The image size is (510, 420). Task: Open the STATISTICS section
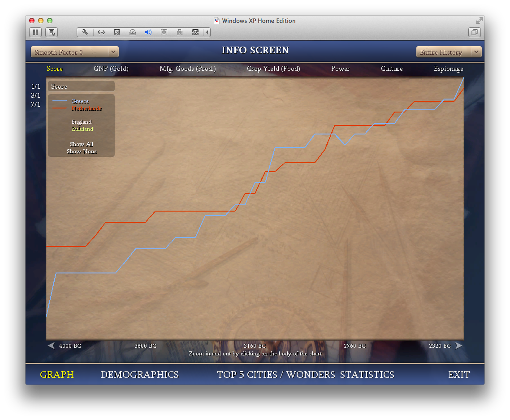(367, 374)
